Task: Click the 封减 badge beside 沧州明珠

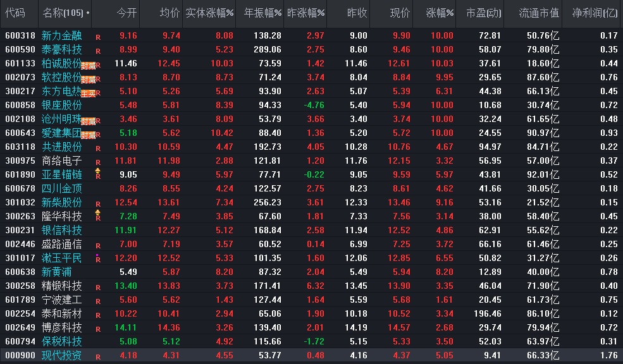Action: pyautogui.click(x=88, y=121)
